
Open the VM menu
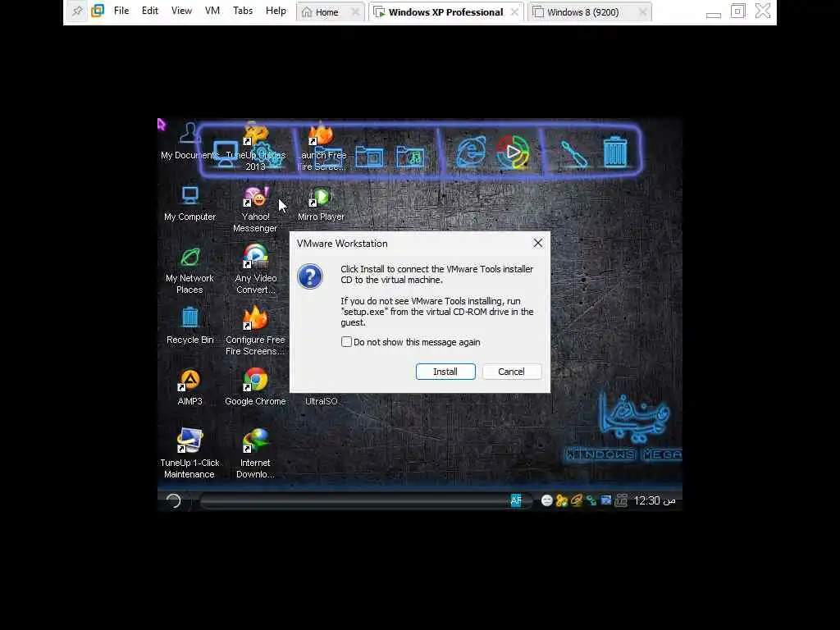[x=212, y=11]
